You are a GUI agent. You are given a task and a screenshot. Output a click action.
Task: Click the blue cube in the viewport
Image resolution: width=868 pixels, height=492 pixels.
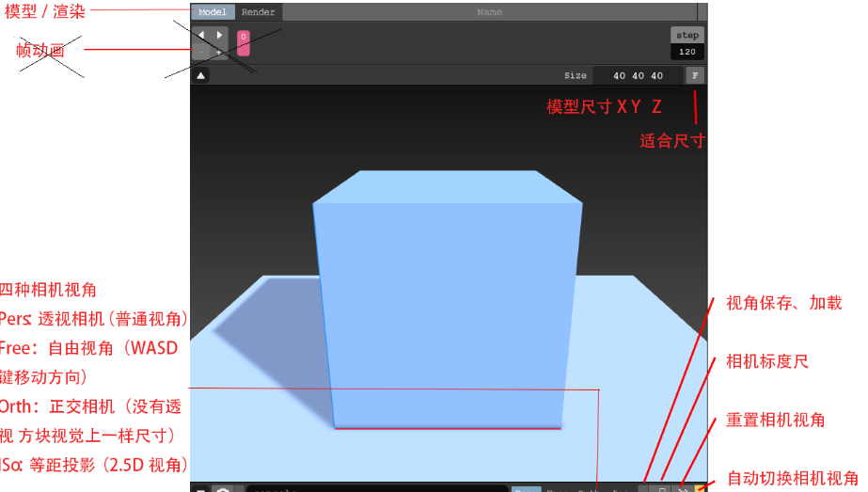pyautogui.click(x=448, y=299)
